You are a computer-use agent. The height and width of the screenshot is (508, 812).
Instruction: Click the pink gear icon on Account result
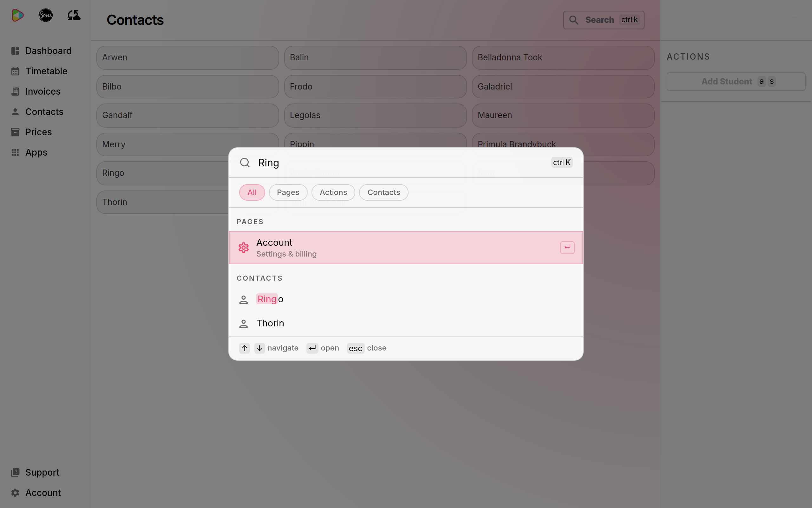coord(244,248)
